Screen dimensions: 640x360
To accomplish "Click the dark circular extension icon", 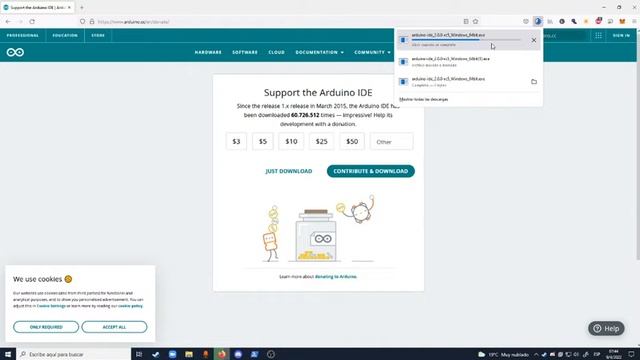I will click(562, 21).
